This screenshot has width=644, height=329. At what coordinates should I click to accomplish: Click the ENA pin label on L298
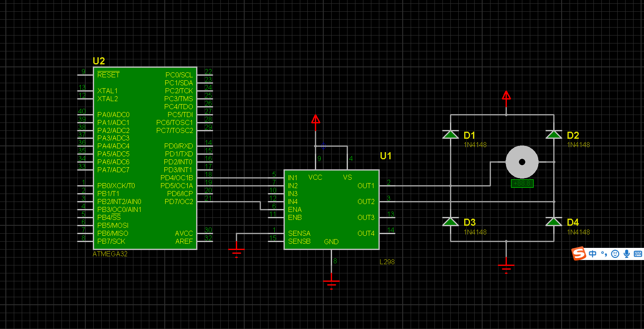click(x=295, y=209)
